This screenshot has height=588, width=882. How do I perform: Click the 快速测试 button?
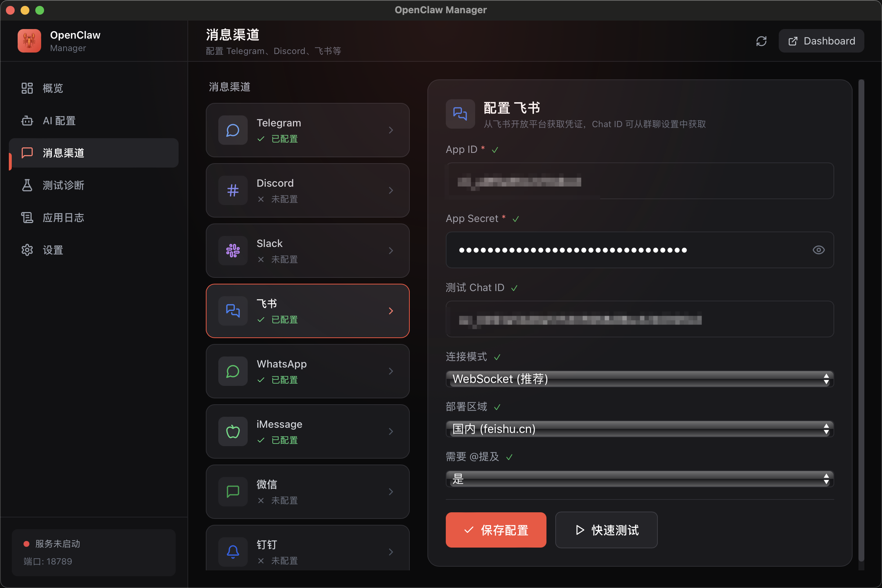click(x=606, y=530)
